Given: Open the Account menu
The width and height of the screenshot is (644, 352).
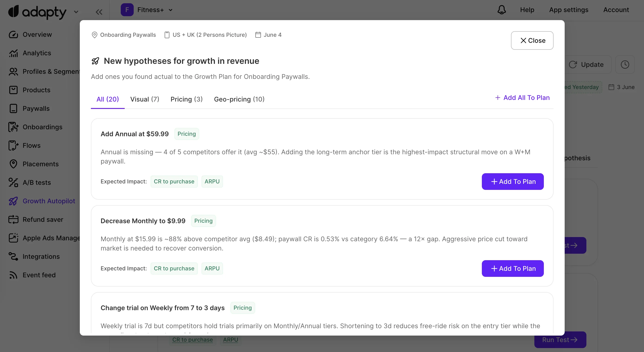Looking at the screenshot, I should click(x=616, y=10).
